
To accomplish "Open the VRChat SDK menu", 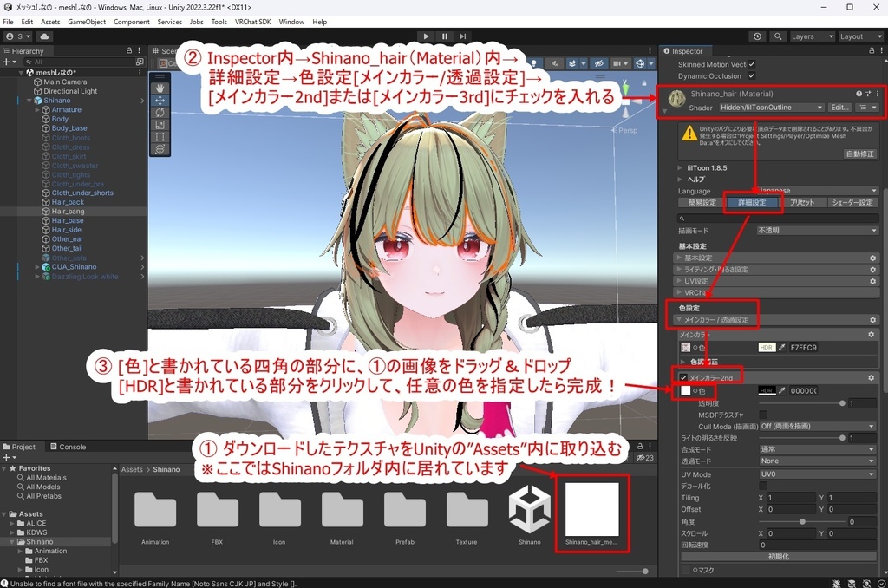I will point(252,22).
